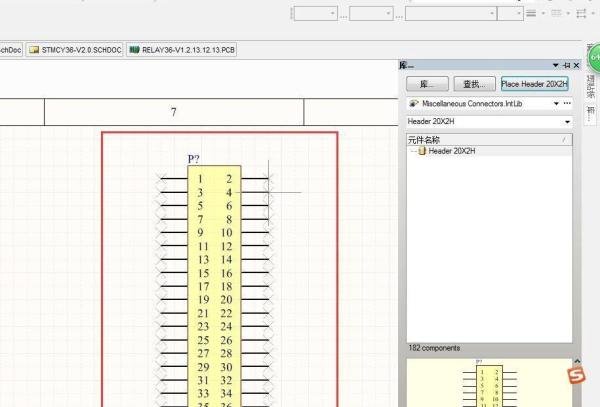The image size is (600, 407).
Task: Open the leftmost empty combo box in the top toolbar
Action: tap(315, 13)
